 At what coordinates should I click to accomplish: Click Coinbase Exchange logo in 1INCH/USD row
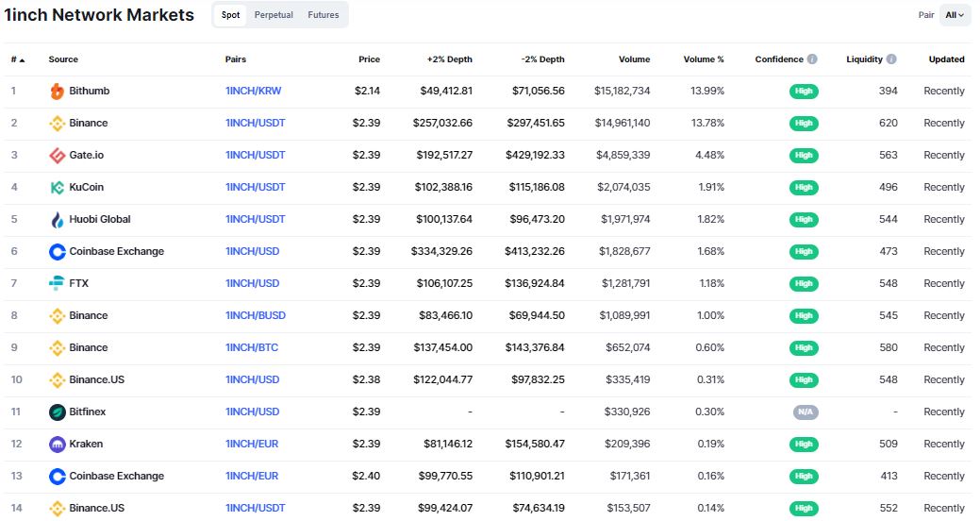(x=57, y=251)
